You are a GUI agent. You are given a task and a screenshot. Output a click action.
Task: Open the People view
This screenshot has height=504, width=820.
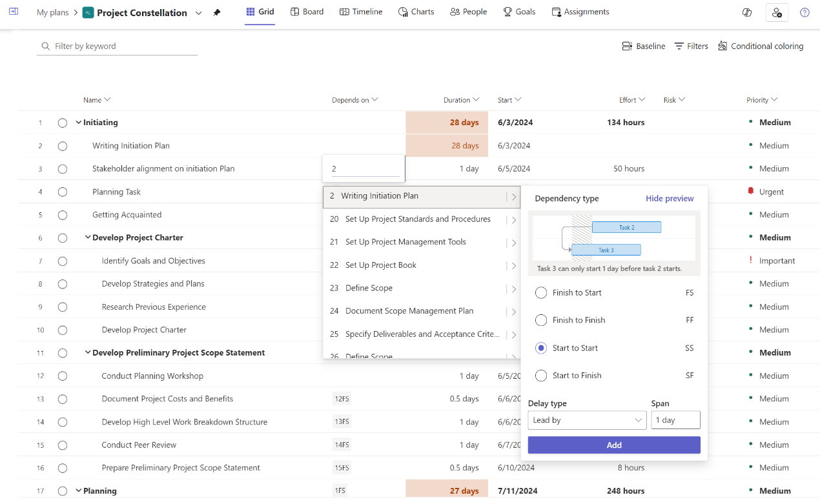[x=468, y=11]
